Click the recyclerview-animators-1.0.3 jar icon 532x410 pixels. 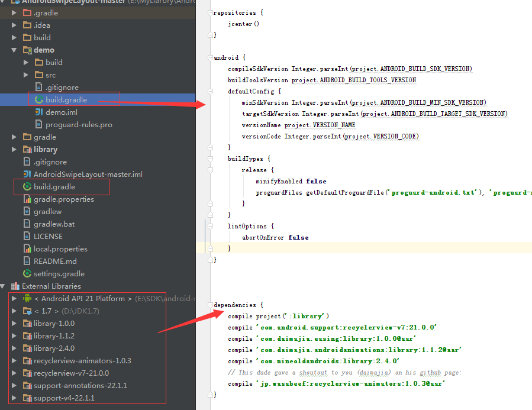tap(27, 361)
